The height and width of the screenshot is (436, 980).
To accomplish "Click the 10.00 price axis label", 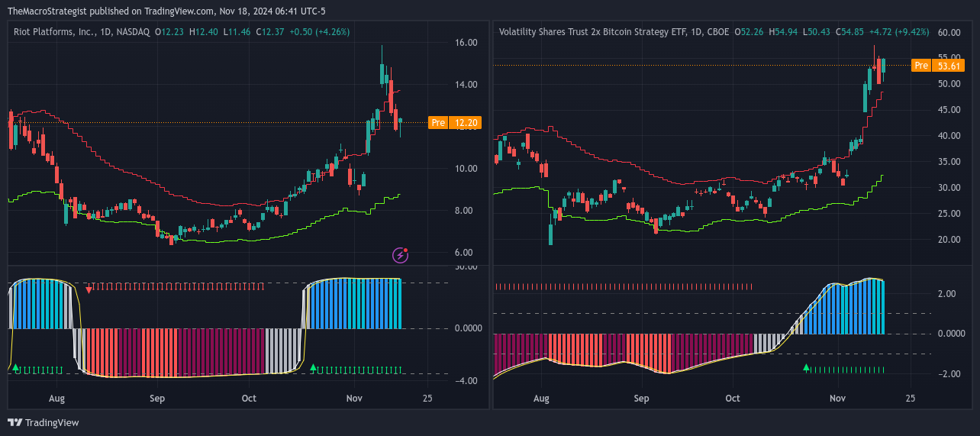I will coord(466,169).
